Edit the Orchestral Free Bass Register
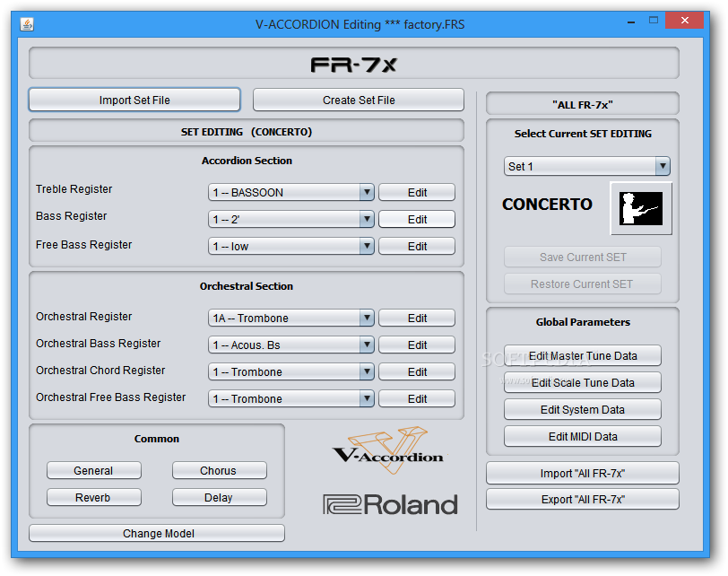Screen dimensions: 728x576 417,399
